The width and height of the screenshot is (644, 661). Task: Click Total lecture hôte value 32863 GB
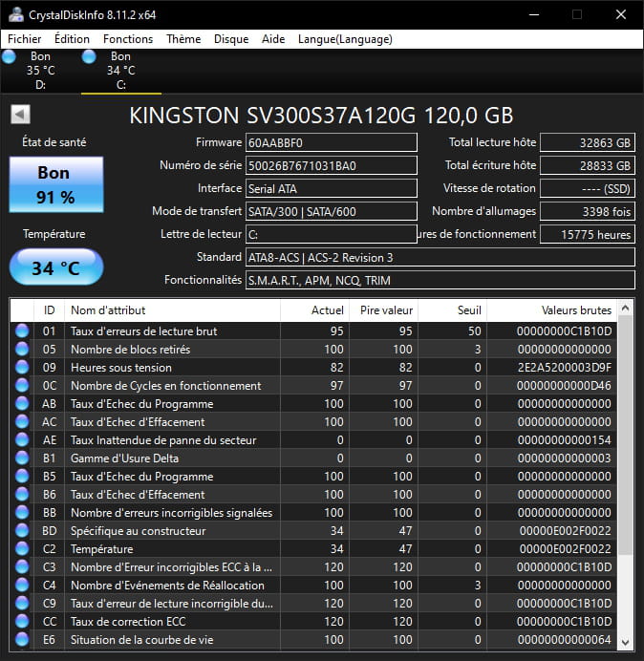588,142
